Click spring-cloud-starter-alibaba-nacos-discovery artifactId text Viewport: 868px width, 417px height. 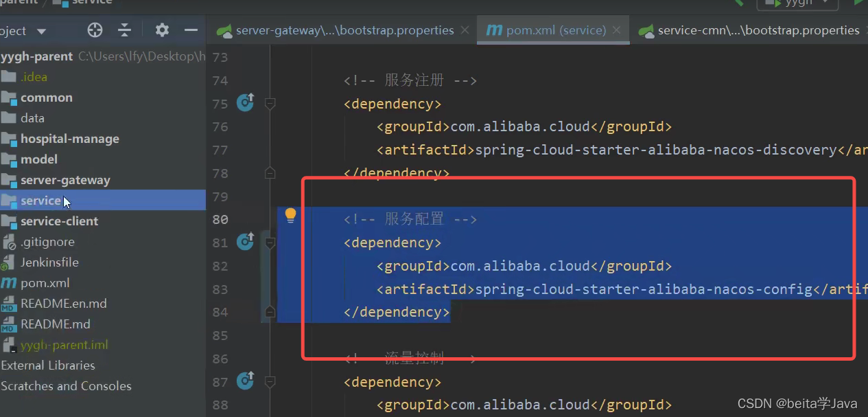tap(656, 150)
